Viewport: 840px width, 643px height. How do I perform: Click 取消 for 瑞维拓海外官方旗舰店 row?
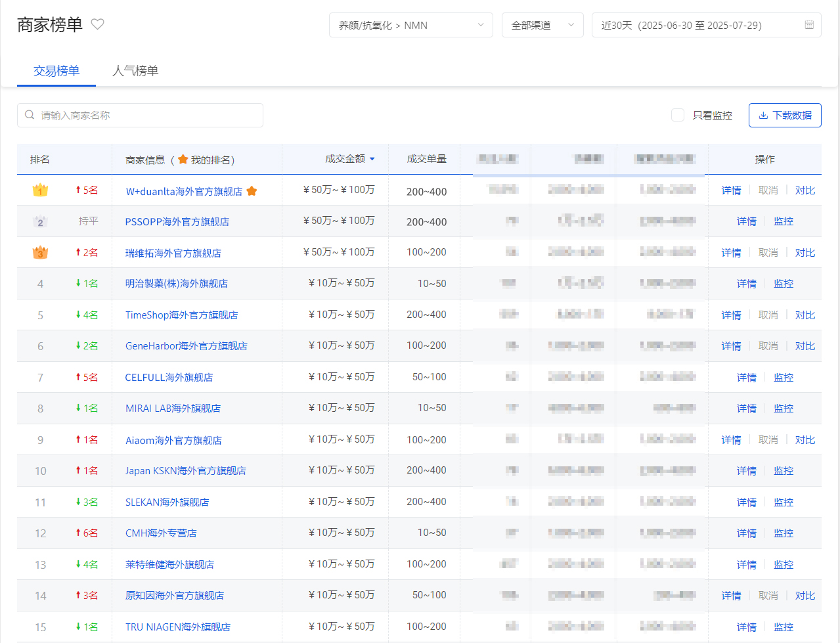pyautogui.click(x=768, y=253)
